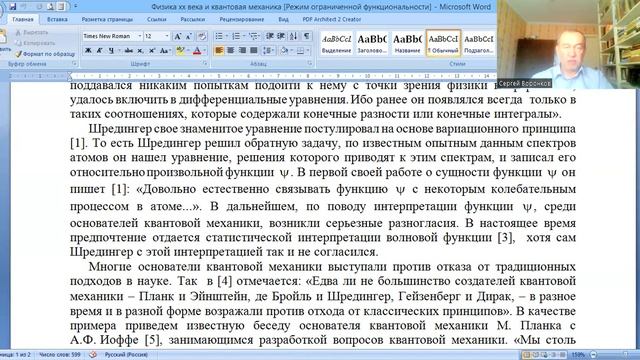640x360 pixels.
Task: Open the Рассылки ribbon tab
Action: (x=192, y=19)
